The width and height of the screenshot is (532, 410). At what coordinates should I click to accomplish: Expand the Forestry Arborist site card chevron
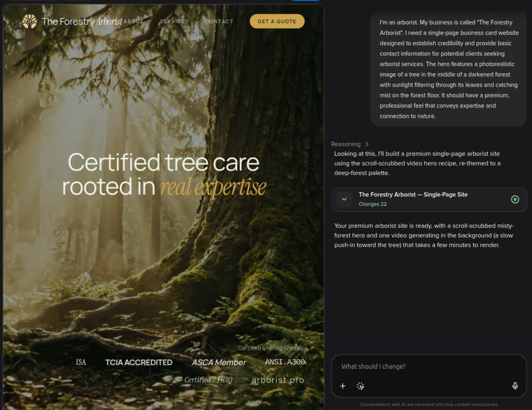344,199
